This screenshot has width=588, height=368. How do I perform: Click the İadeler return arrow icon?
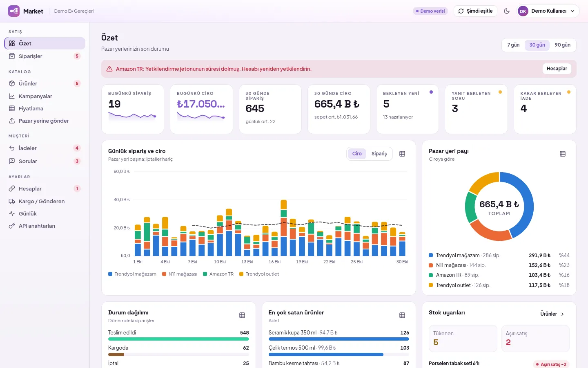12,148
